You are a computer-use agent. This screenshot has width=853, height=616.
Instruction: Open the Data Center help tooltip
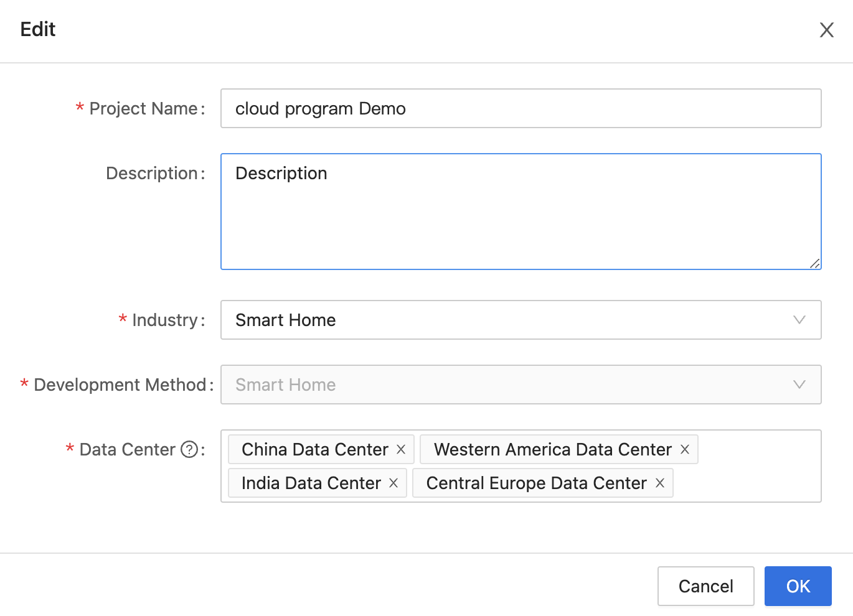pos(188,449)
